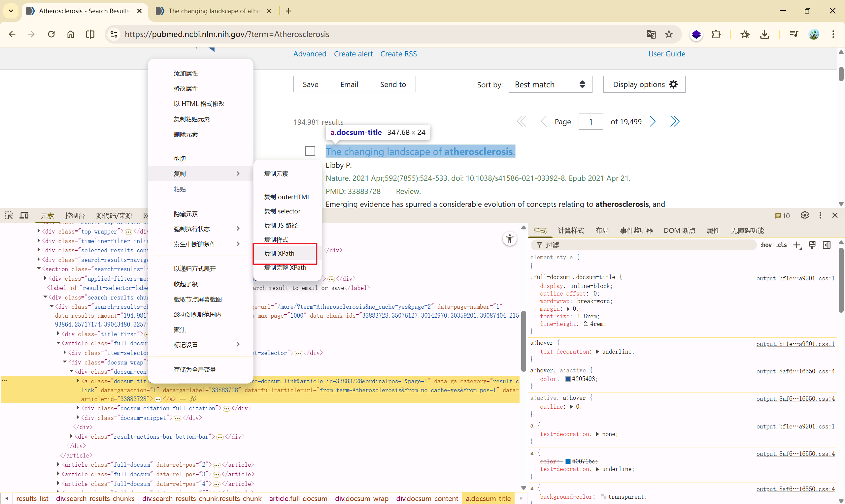This screenshot has height=504, width=845.
Task: Click the inspect element picker icon
Action: pyautogui.click(x=9, y=215)
